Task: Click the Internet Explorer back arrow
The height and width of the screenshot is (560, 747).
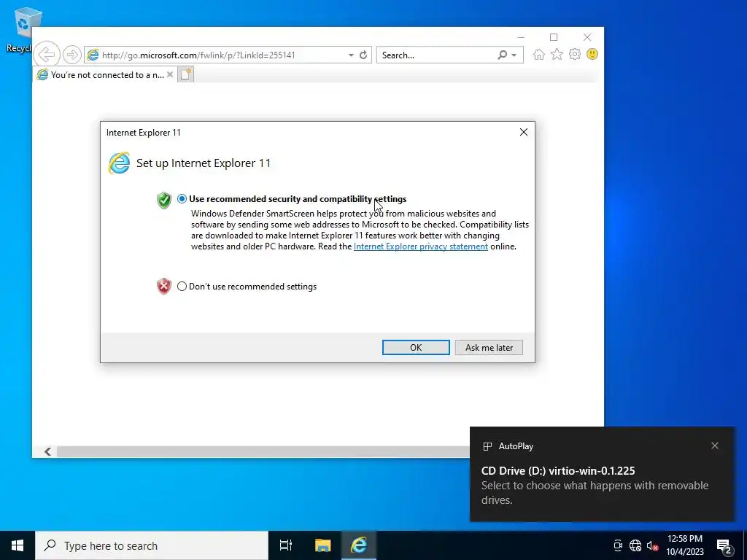Action: tap(47, 55)
